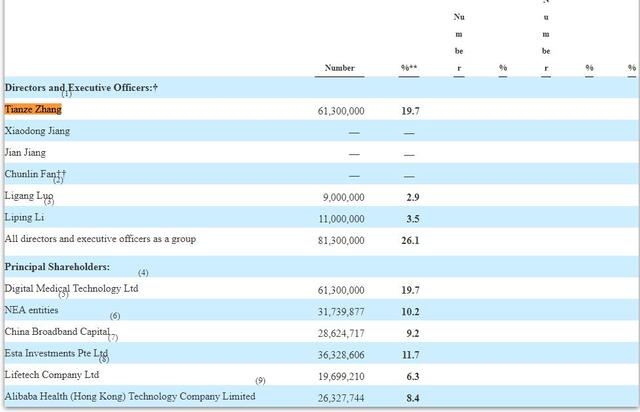Image resolution: width=640 pixels, height=412 pixels.
Task: Click Alibaba Health (Hong Kong) Technology Company Limited
Action: coord(130,396)
